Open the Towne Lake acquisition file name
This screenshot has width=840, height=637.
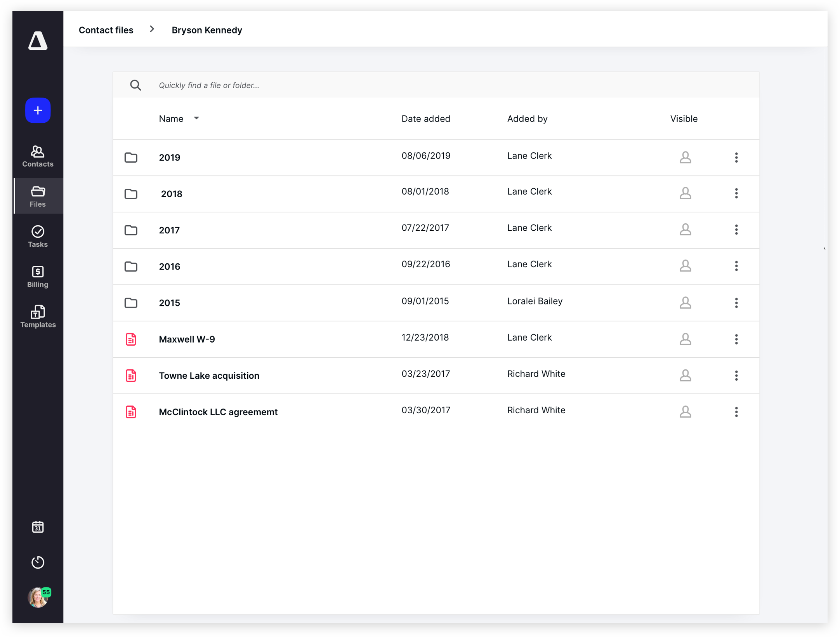pos(209,375)
